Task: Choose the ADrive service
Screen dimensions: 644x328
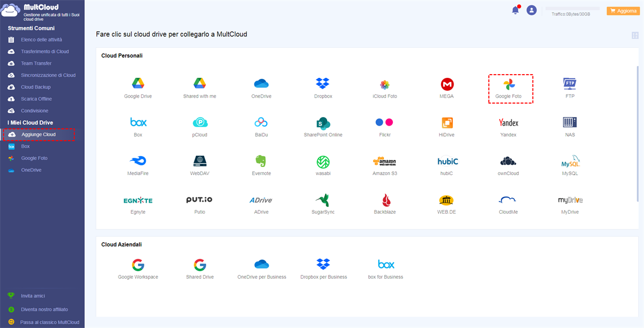Action: tap(261, 205)
